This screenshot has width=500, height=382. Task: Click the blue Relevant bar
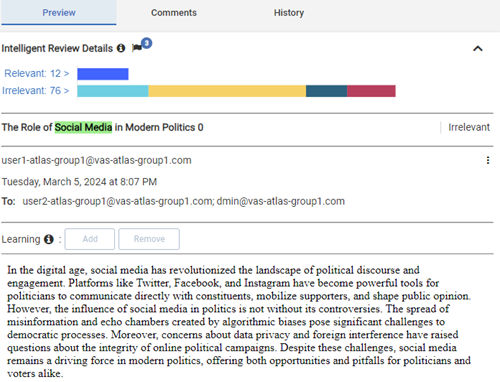click(x=103, y=74)
